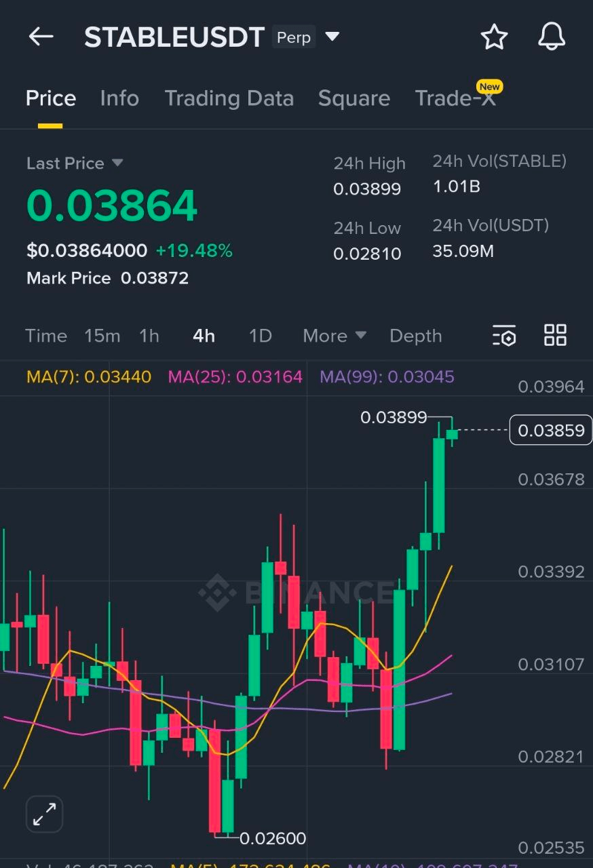Favorite STABLEUSDT with the star icon

495,37
